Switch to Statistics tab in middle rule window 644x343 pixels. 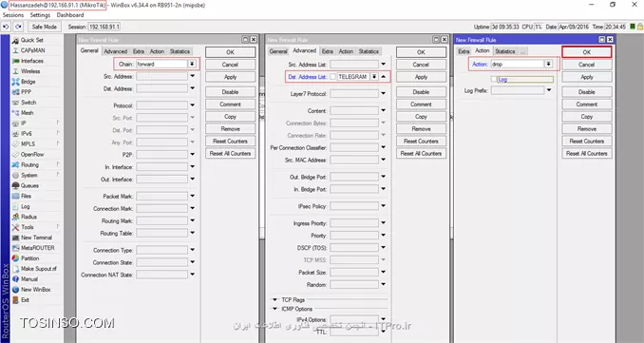369,51
